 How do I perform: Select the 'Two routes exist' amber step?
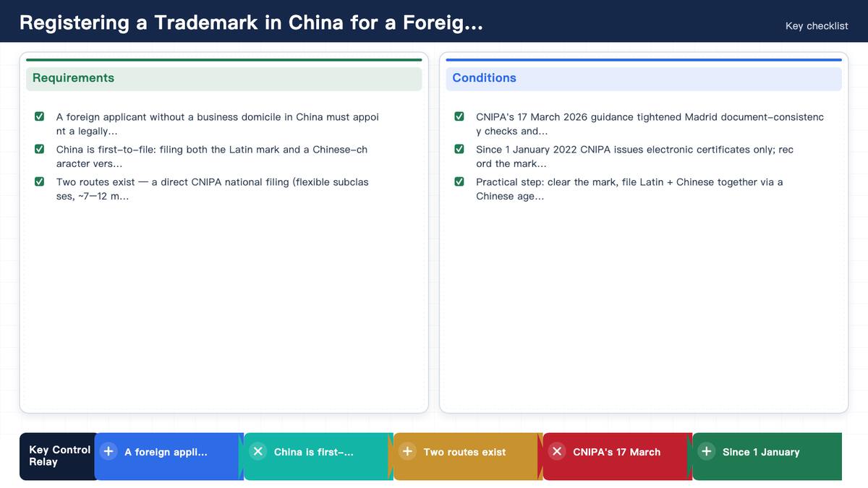(468, 457)
